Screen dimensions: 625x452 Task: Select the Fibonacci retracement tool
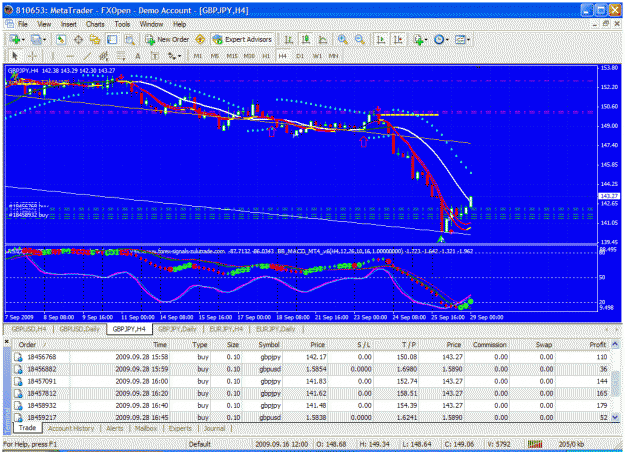click(121, 56)
